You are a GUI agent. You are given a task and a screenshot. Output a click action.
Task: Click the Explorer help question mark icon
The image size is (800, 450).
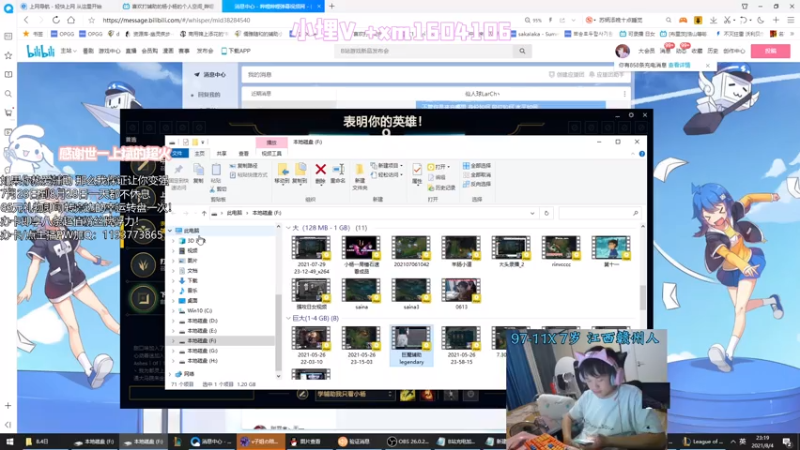(642, 154)
